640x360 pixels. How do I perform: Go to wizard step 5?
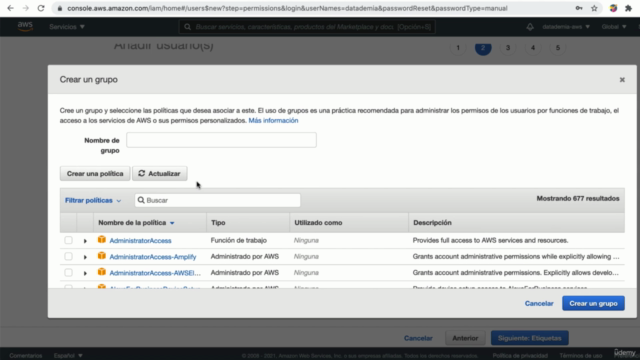point(558,48)
